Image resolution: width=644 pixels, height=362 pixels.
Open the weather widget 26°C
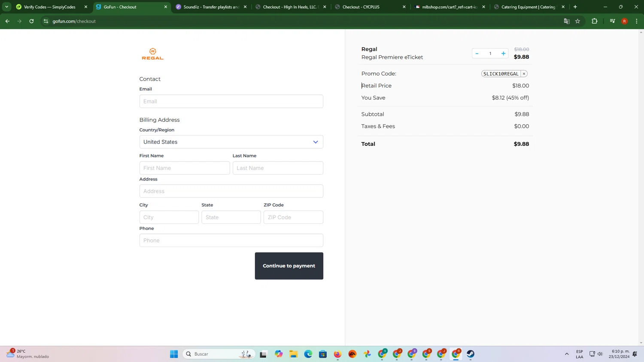click(27, 354)
